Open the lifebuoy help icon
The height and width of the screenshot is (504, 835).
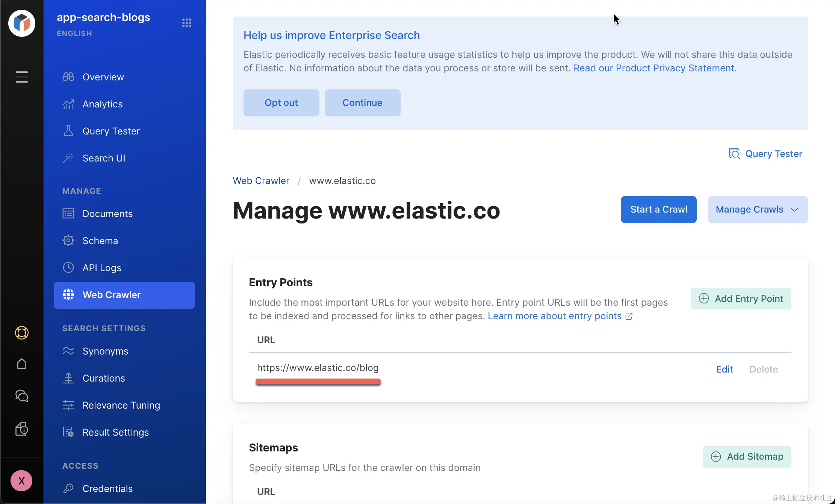tap(22, 333)
